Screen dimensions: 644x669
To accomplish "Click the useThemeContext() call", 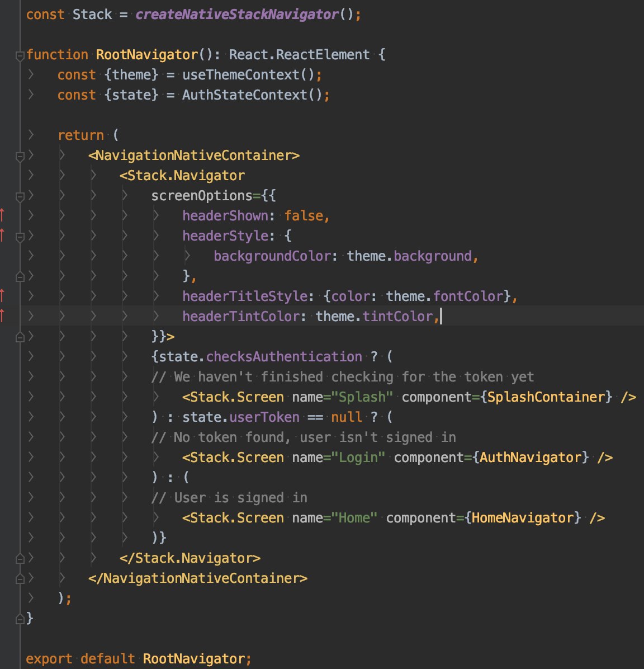I will point(248,74).
